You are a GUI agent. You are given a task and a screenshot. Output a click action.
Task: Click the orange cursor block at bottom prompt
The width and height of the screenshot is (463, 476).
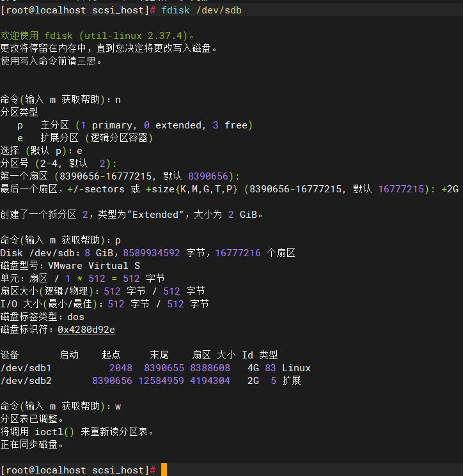pos(164,470)
